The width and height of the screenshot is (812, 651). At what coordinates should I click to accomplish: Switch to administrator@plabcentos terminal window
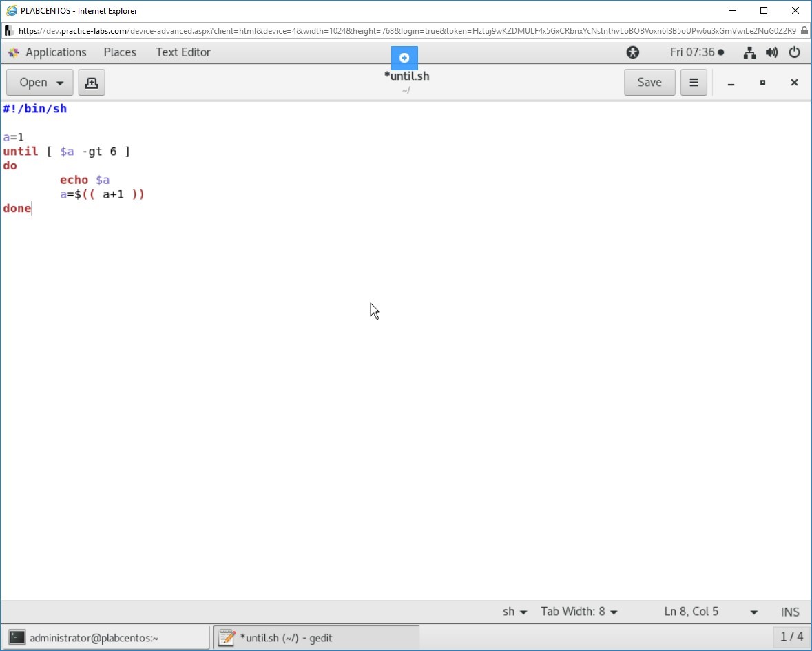tap(107, 638)
